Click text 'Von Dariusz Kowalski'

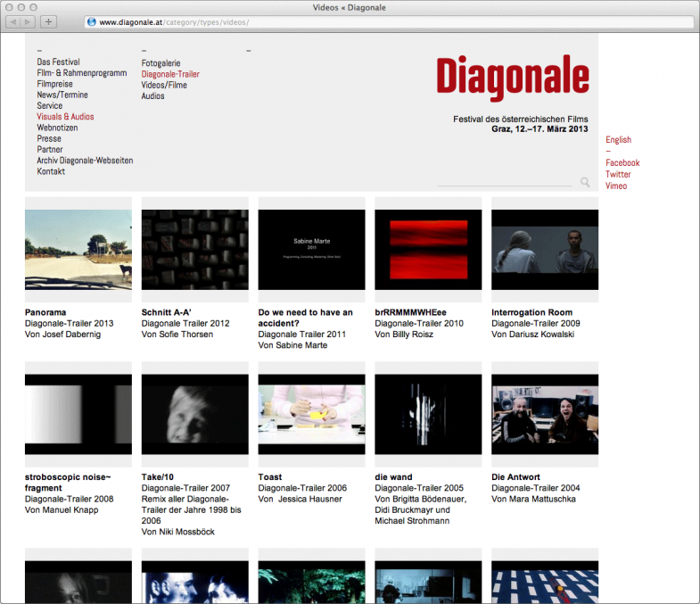point(533,335)
